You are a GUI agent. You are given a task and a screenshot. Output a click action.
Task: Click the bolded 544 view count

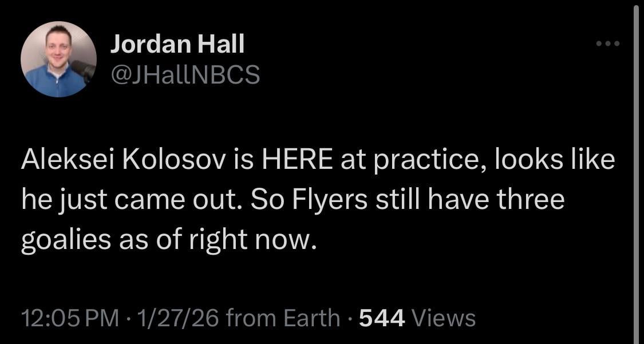(381, 317)
